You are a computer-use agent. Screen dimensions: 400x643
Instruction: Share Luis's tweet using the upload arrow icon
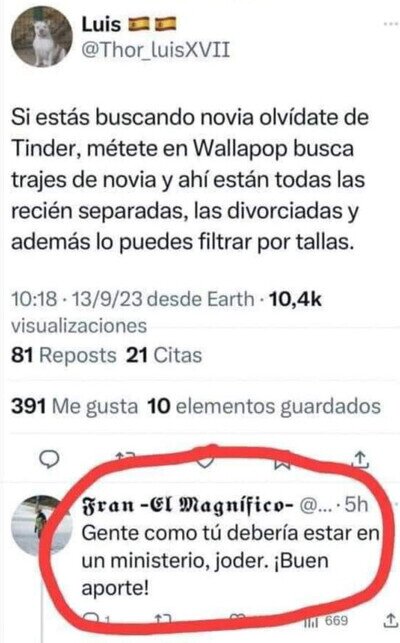361,459
